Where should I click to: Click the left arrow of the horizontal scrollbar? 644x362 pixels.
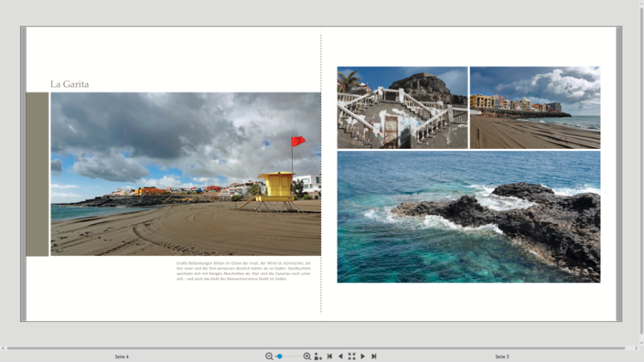3,348
